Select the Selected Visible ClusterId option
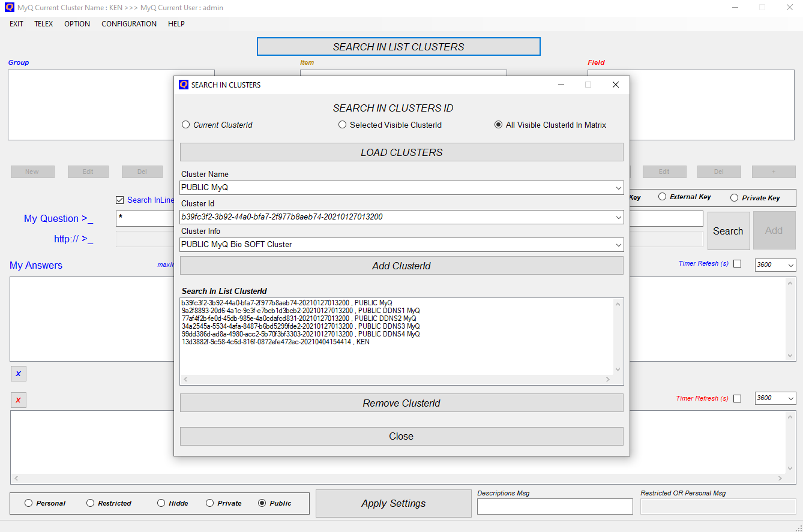 coord(342,125)
